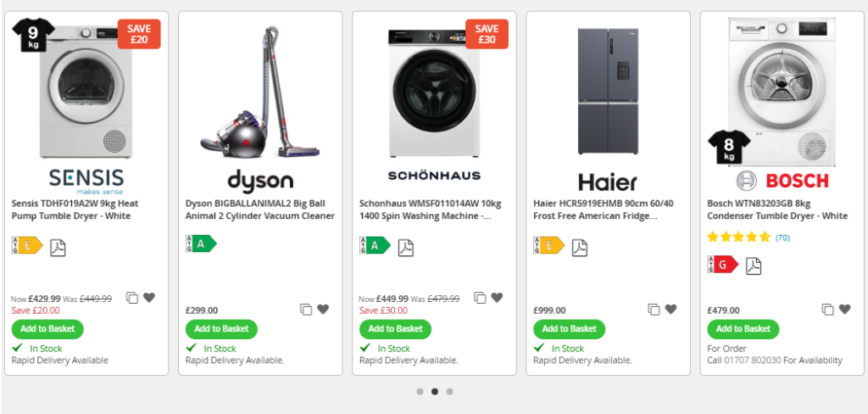The height and width of the screenshot is (414, 868).
Task: Open Bosch tumble dryer PDF icon
Action: [x=753, y=266]
